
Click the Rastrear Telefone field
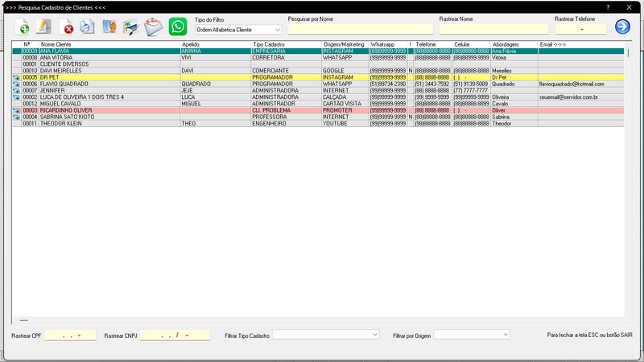[x=580, y=29]
